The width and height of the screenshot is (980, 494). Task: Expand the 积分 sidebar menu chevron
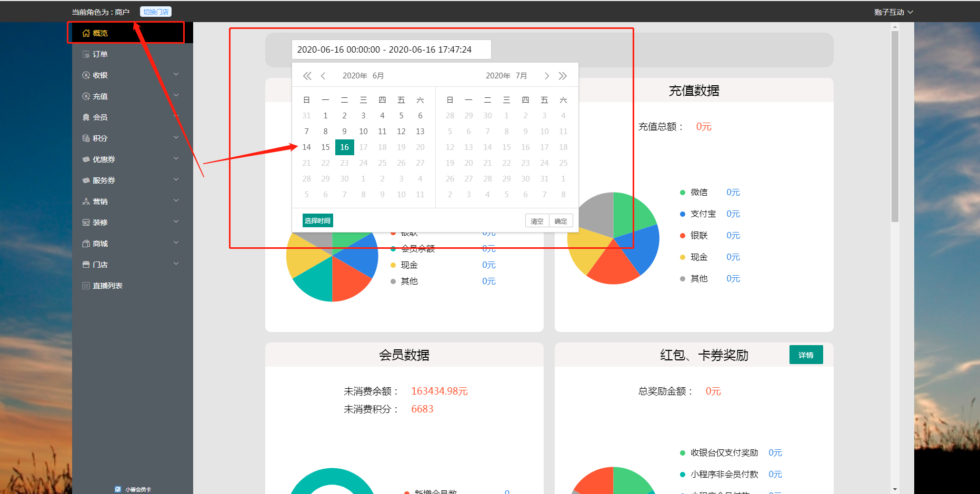coord(176,137)
